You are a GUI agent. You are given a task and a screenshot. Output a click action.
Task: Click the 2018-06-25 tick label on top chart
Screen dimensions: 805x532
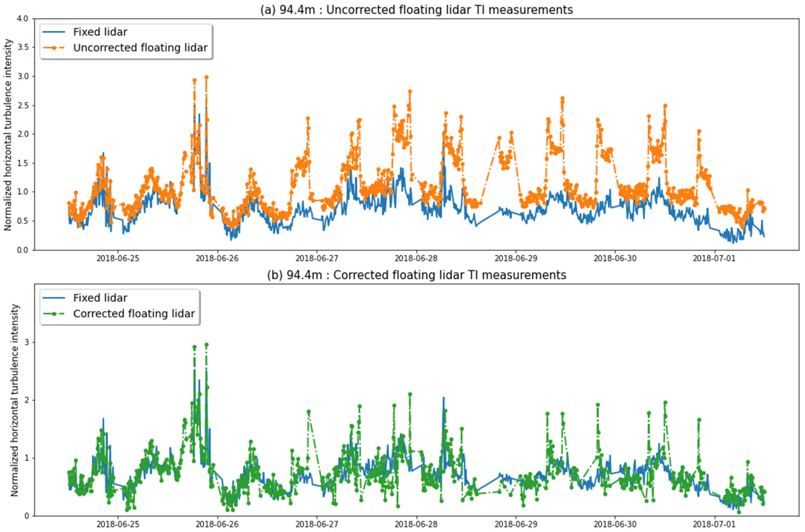118,259
